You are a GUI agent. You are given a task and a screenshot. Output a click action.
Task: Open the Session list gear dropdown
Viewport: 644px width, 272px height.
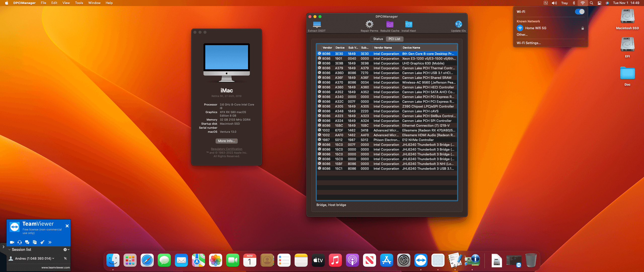66,250
